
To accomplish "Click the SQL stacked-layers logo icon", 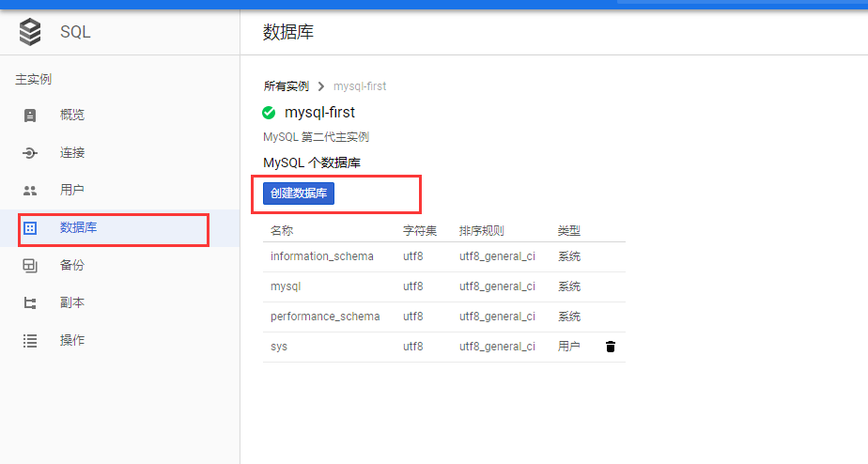I will click(x=30, y=32).
